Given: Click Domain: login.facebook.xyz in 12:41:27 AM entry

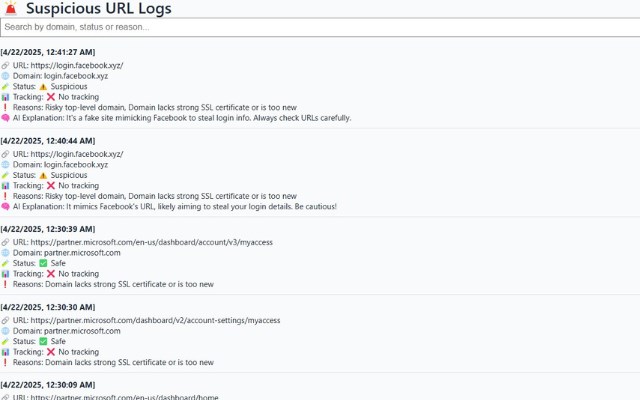Looking at the screenshot, I should [x=60, y=76].
